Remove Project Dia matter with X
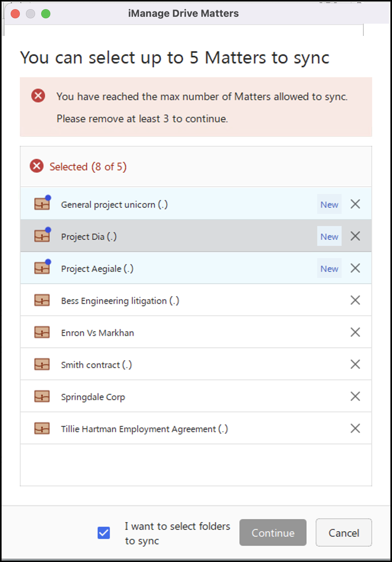 pos(355,236)
